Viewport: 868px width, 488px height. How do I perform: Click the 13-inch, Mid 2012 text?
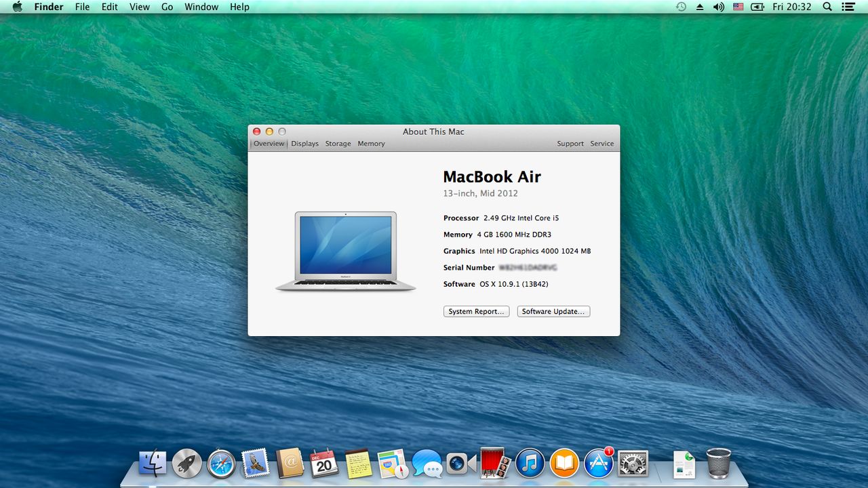point(480,193)
